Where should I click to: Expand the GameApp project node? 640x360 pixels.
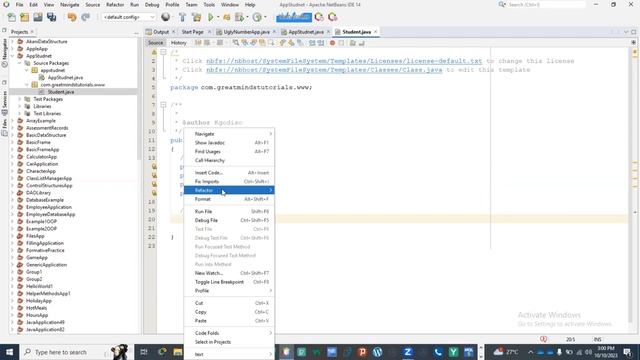(13, 258)
